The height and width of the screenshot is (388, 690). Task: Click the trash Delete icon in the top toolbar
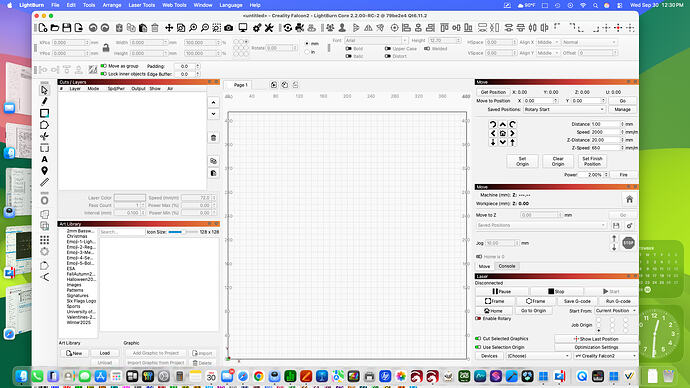coord(155,28)
